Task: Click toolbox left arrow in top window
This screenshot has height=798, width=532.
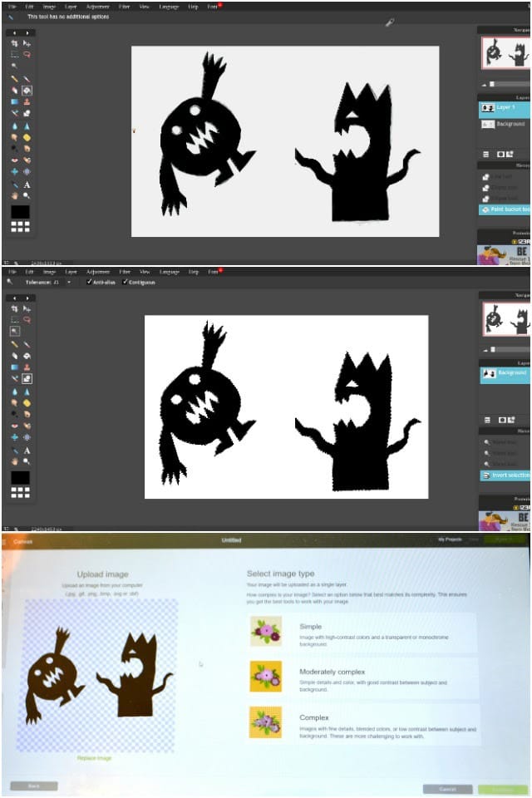Action: tap(14, 33)
